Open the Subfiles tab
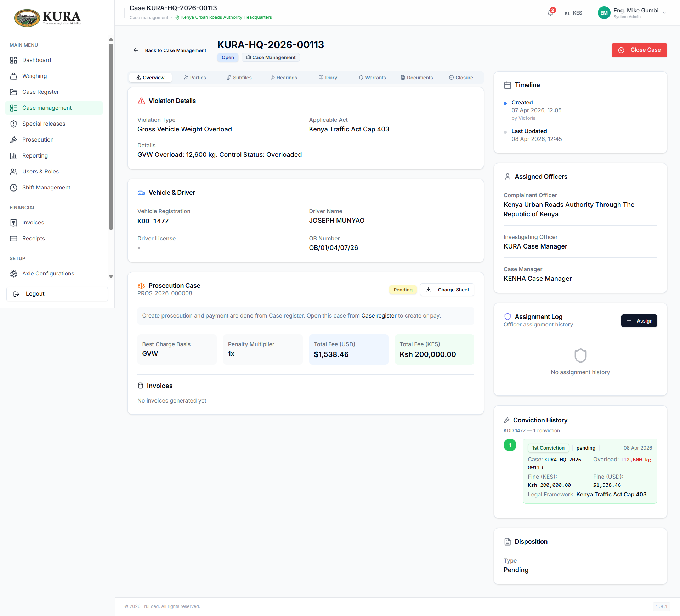Viewport: 680px width, 616px height. pyautogui.click(x=239, y=78)
